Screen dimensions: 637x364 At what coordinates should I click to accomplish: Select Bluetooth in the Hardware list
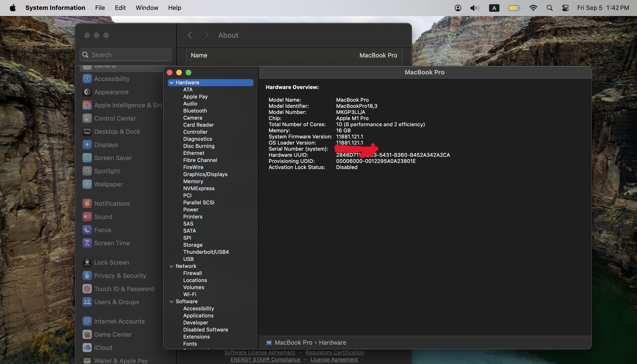pos(195,111)
